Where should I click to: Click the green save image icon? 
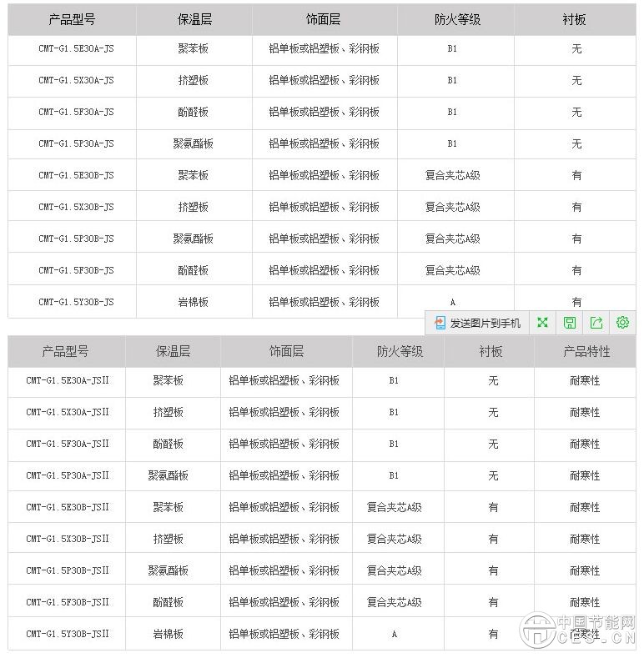(569, 323)
